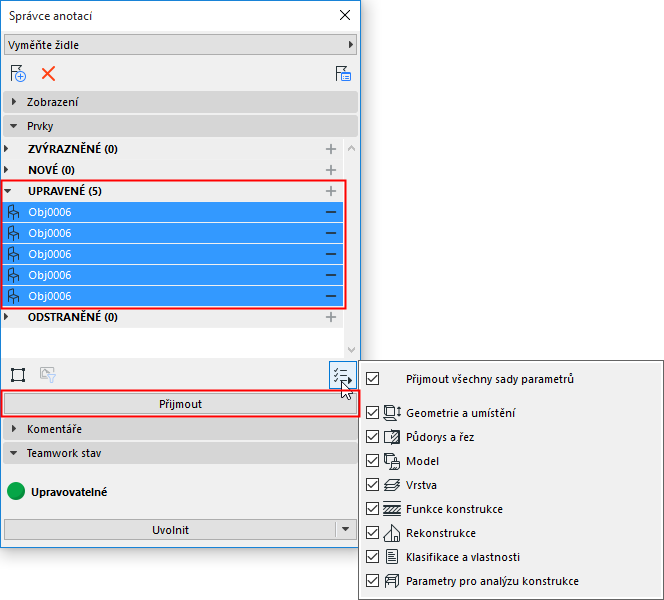Select Rekonstrukce menu entry
Image resolution: width=664 pixels, height=600 pixels.
[x=441, y=533]
